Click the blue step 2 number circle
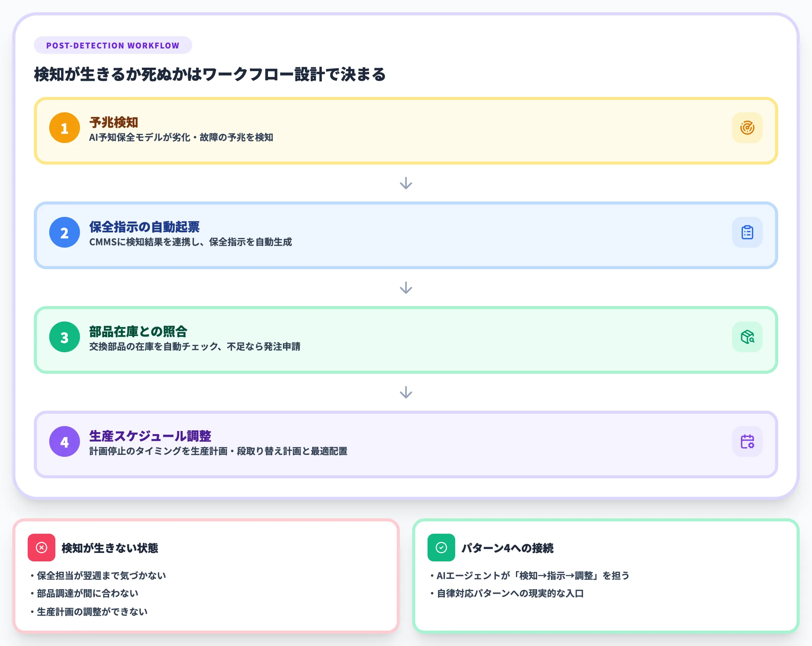The image size is (812, 646). [65, 232]
